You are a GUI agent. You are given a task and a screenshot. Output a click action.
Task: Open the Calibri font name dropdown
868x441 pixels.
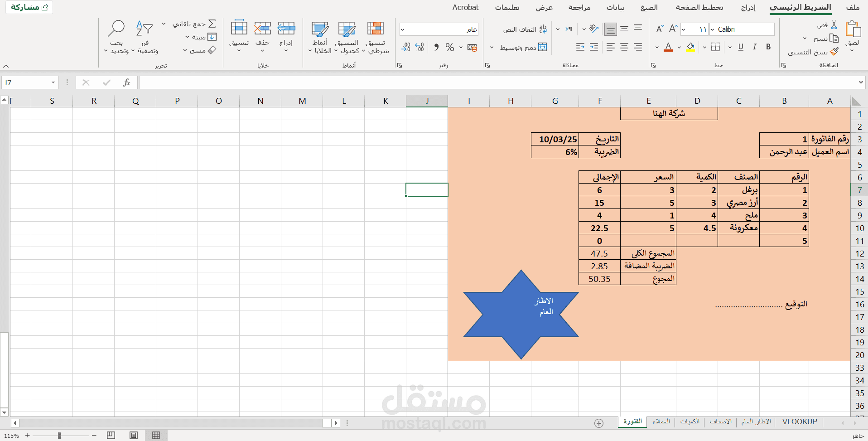pyautogui.click(x=713, y=29)
